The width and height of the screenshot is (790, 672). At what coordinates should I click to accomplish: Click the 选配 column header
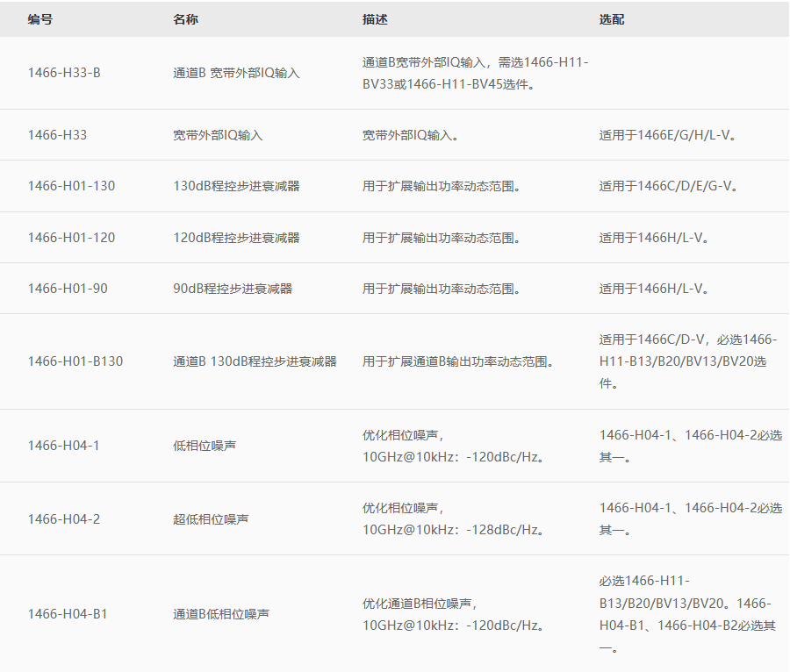[612, 19]
